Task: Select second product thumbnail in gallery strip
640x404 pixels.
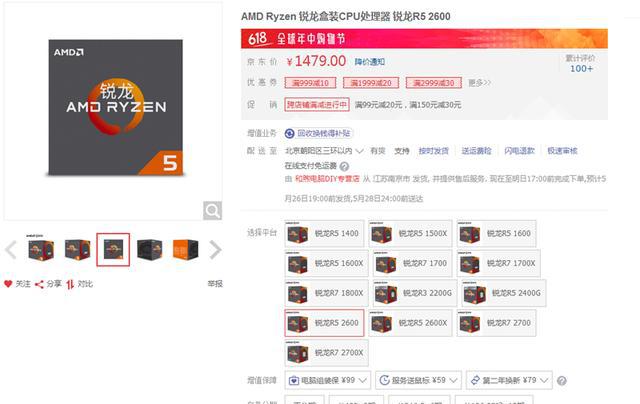Action: coord(77,249)
